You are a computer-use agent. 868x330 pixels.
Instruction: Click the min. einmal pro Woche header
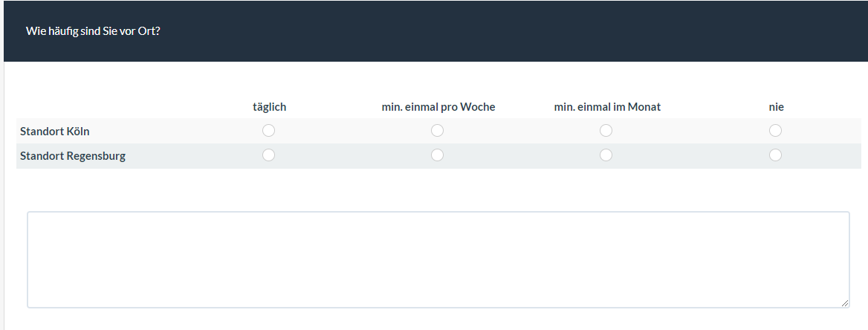tap(438, 107)
